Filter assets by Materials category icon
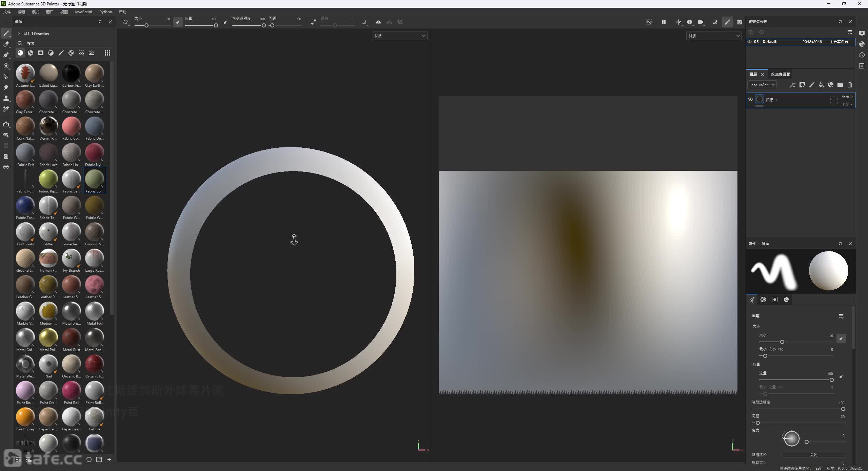Screen dimensions: 868x471 click(20, 53)
